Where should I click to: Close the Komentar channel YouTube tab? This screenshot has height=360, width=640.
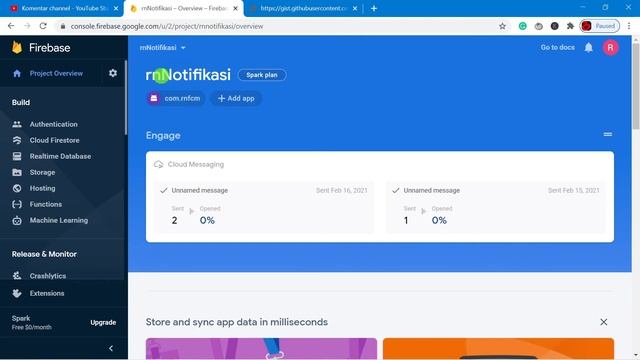pyautogui.click(x=116, y=8)
